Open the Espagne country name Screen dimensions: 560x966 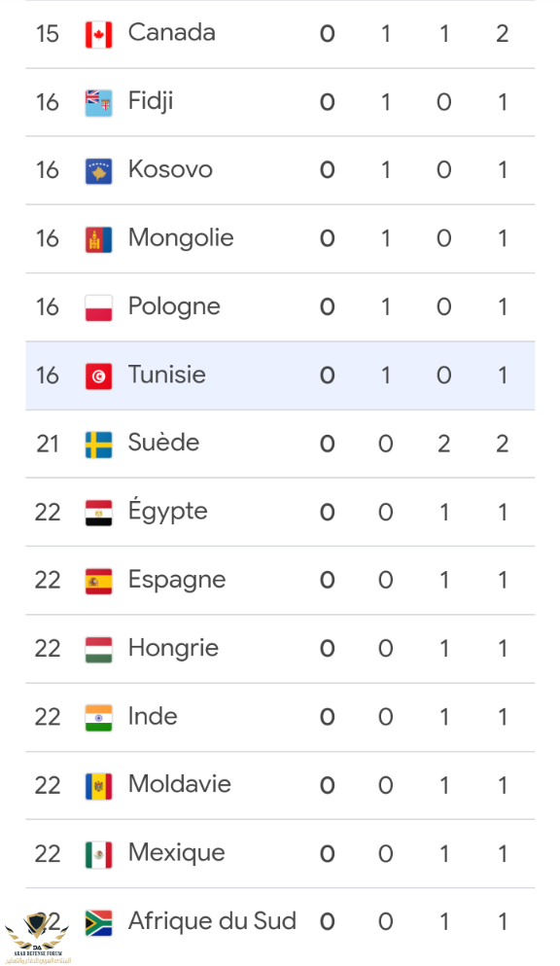click(177, 581)
